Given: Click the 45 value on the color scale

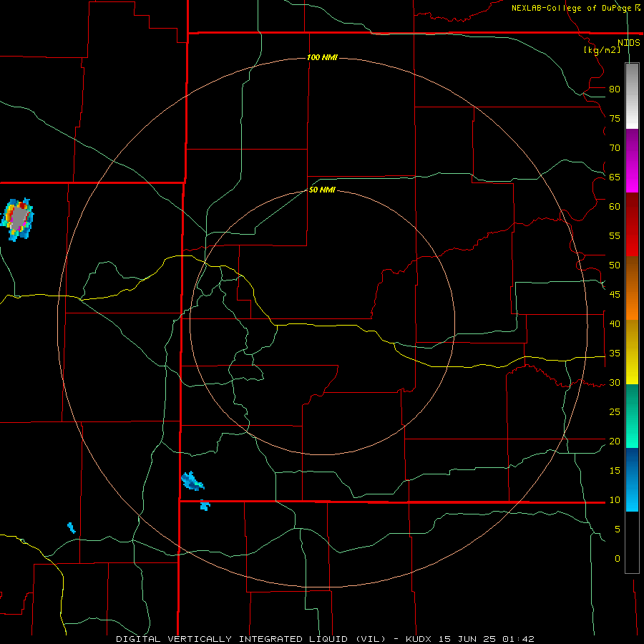Looking at the screenshot, I should pos(615,295).
